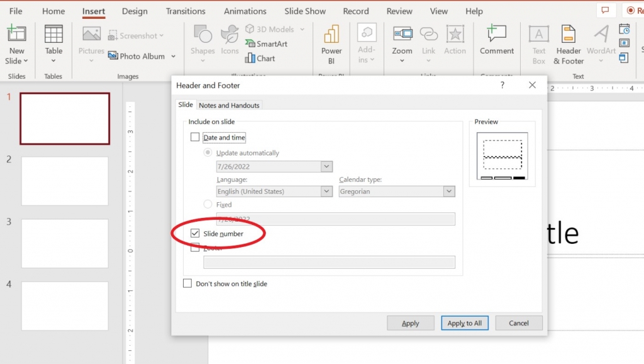Cancel the Header and Footer dialog
The height and width of the screenshot is (364, 644).
518,322
